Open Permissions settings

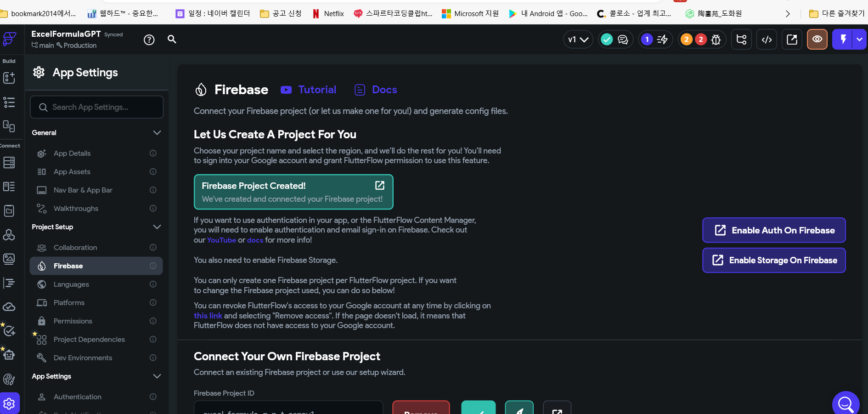(x=96, y=321)
